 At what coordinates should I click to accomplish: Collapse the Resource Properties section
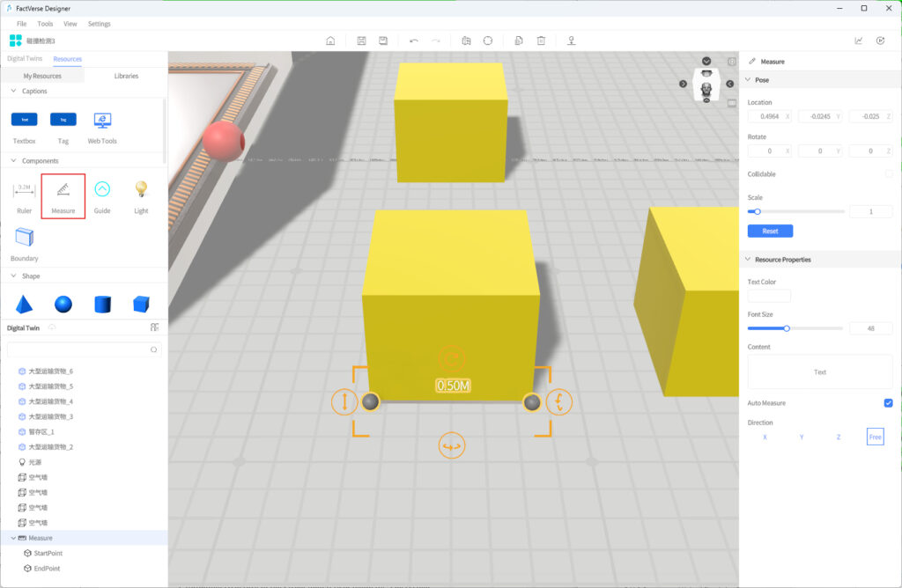748,259
